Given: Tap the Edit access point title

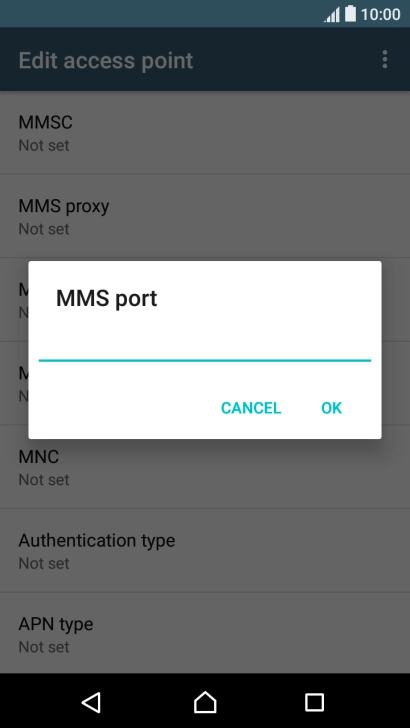Looking at the screenshot, I should (105, 61).
